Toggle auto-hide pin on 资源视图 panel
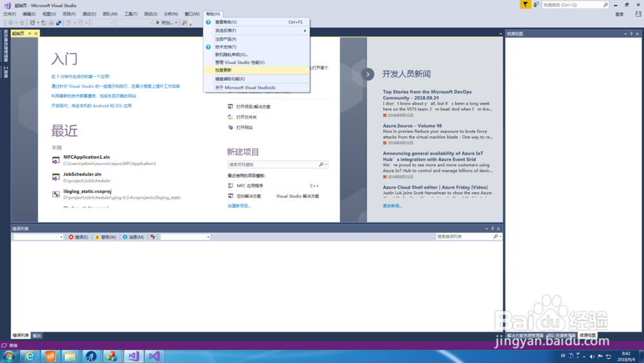644x363 pixels. point(631,34)
